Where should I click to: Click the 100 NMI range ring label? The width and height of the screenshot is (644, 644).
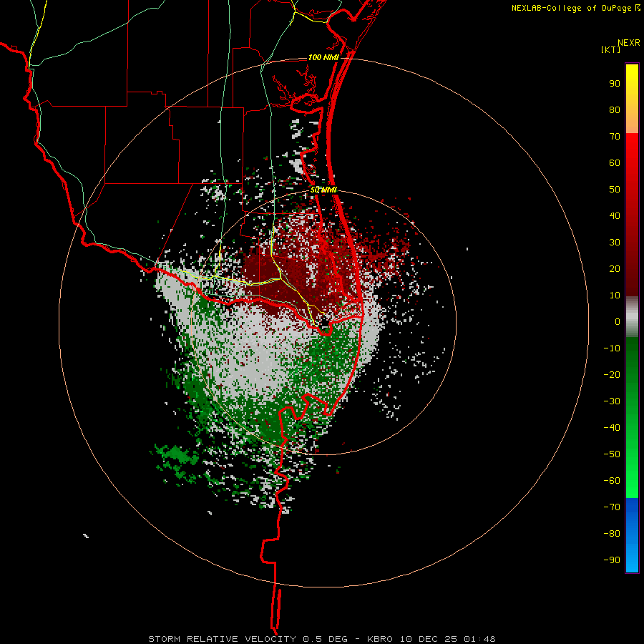[323, 57]
